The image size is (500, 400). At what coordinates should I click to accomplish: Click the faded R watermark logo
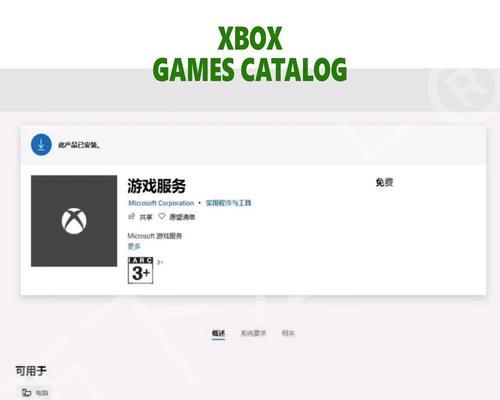click(x=462, y=90)
